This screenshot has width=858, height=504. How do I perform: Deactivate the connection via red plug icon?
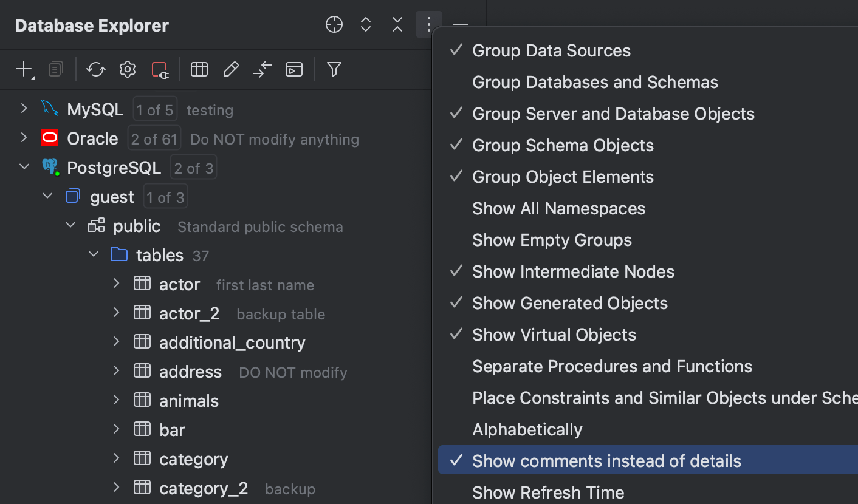point(159,69)
